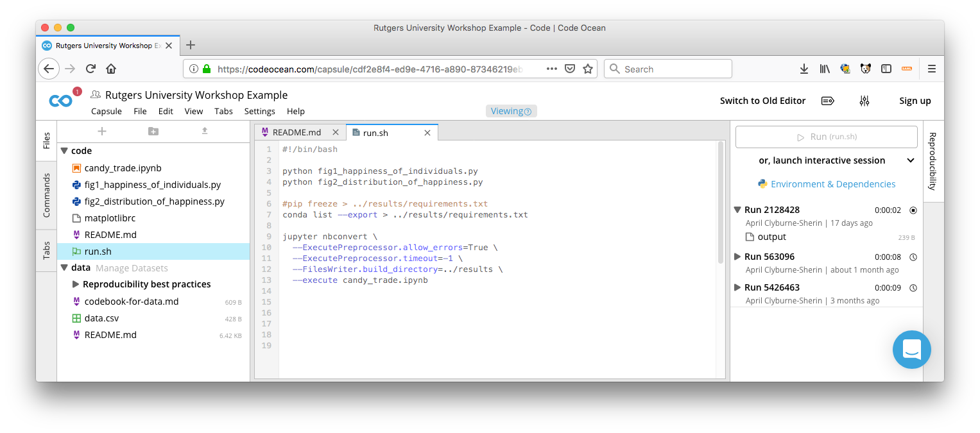Click the tag label icon next to Switch to Old Editor
Image resolution: width=980 pixels, height=433 pixels.
(828, 101)
